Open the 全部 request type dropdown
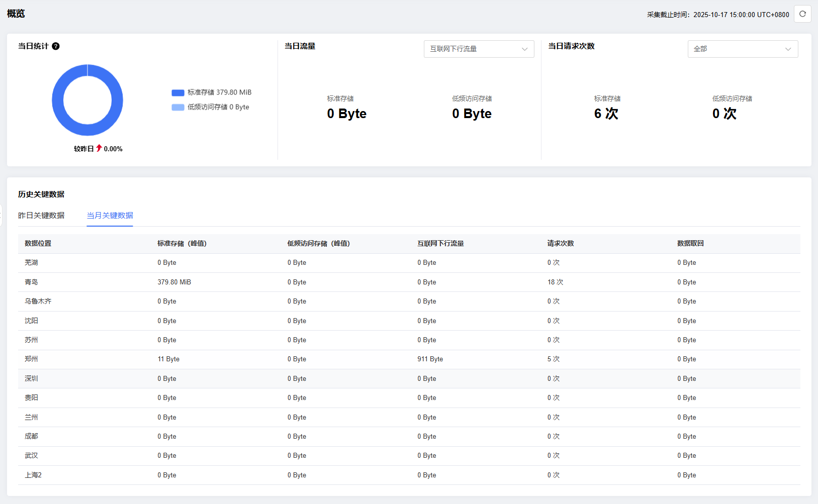818x504 pixels. pyautogui.click(x=742, y=49)
